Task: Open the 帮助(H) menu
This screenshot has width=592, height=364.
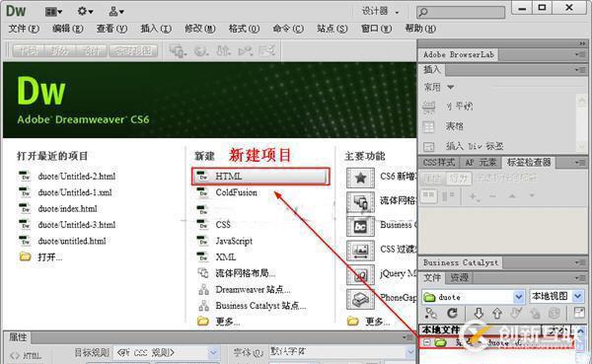Action: [x=420, y=29]
